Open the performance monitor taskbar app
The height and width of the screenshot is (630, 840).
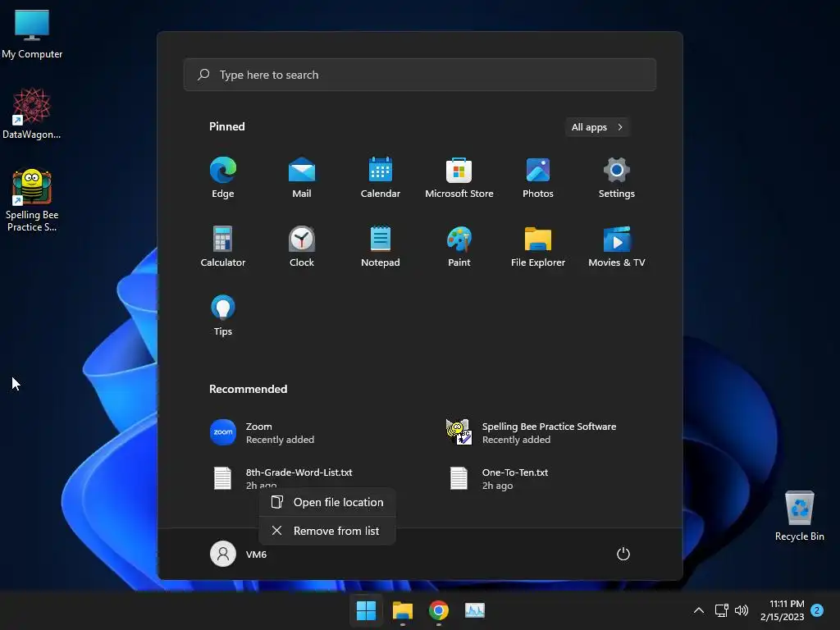pos(475,610)
